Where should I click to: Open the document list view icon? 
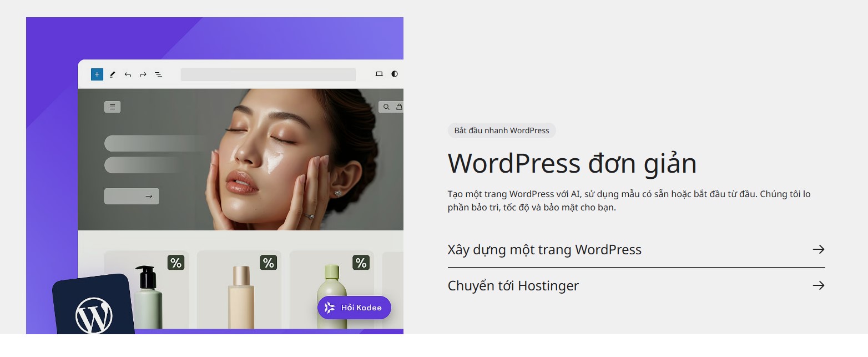pos(158,74)
